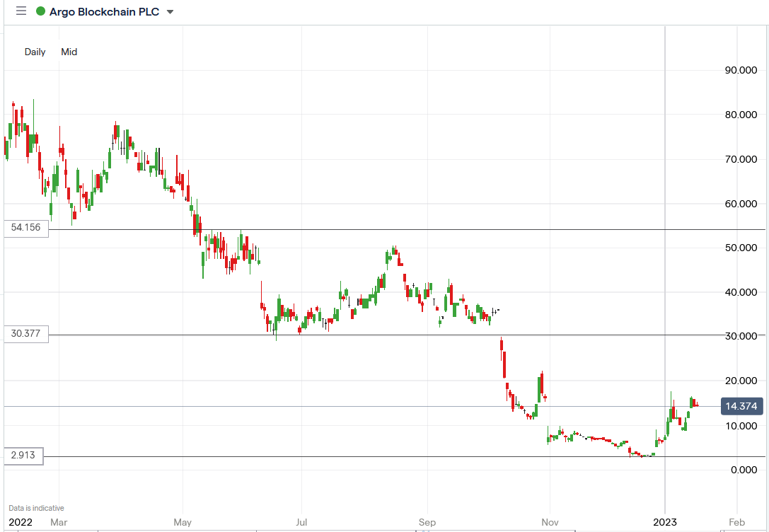Screen dimensions: 769x532
Task: Click the current price tag 14.374
Action: point(741,407)
